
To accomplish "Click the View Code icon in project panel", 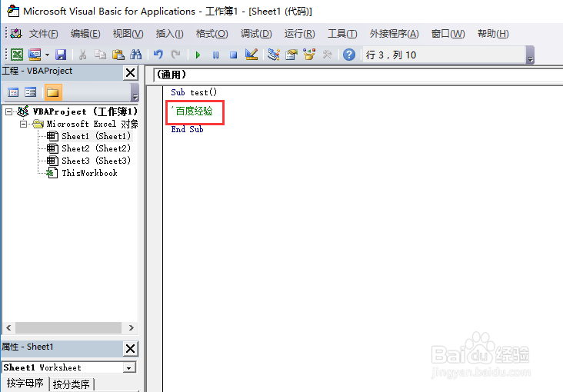I will pos(13,92).
